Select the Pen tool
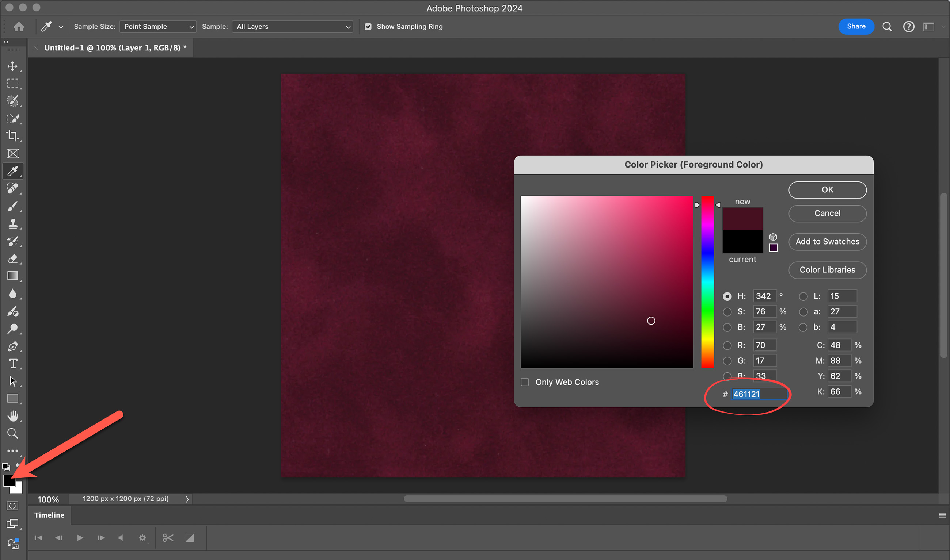 [13, 346]
